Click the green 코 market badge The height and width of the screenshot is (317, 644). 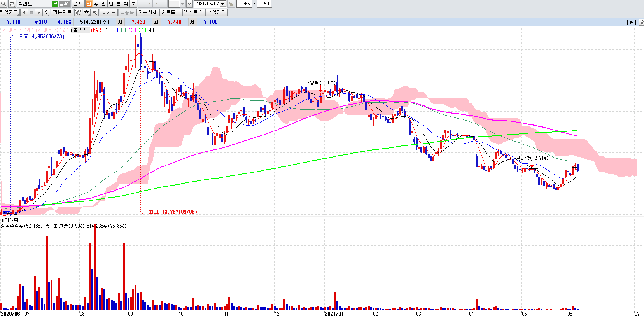55,4
